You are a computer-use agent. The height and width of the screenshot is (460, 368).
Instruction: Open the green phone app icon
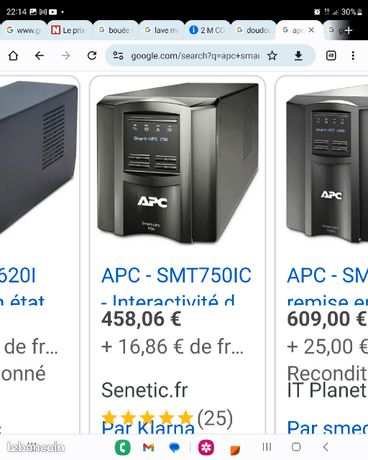pos(123,447)
